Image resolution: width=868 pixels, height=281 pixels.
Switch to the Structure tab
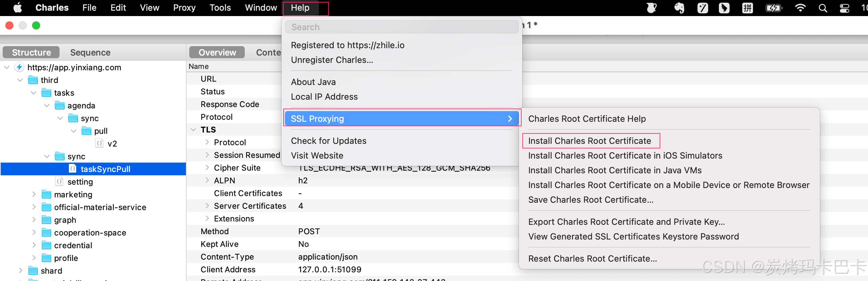point(31,53)
